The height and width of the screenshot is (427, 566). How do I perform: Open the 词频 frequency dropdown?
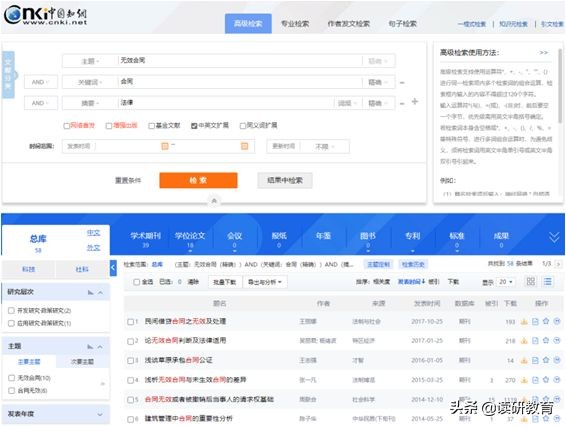click(x=347, y=103)
